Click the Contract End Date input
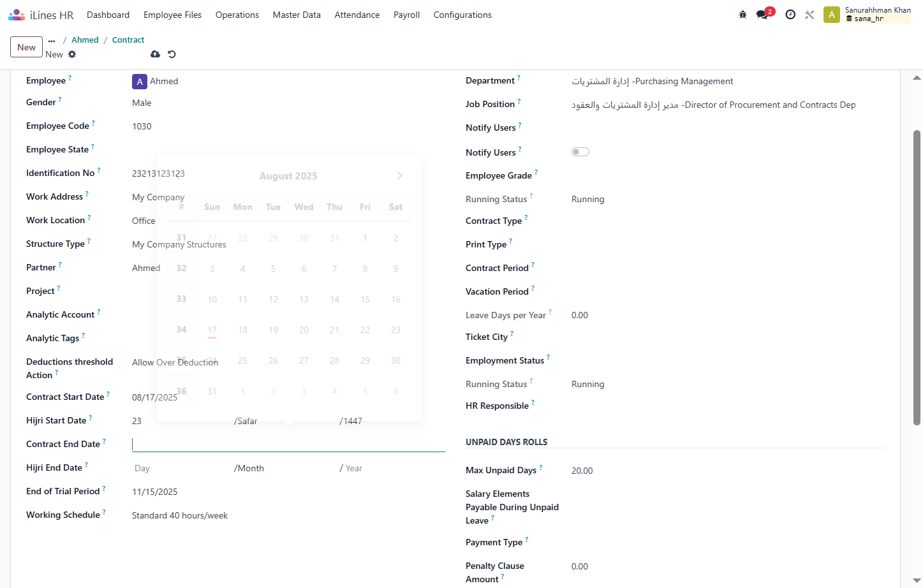The height and width of the screenshot is (588, 923). [x=288, y=444]
